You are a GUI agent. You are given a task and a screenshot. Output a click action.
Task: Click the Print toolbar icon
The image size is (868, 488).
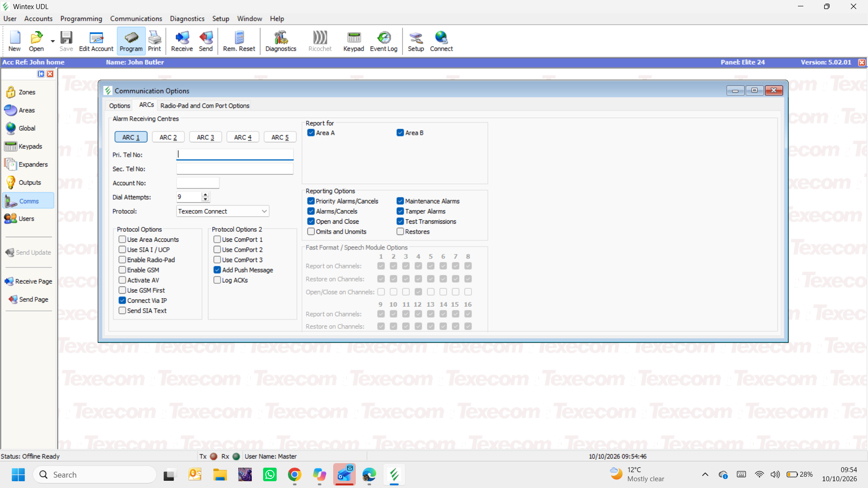point(154,41)
